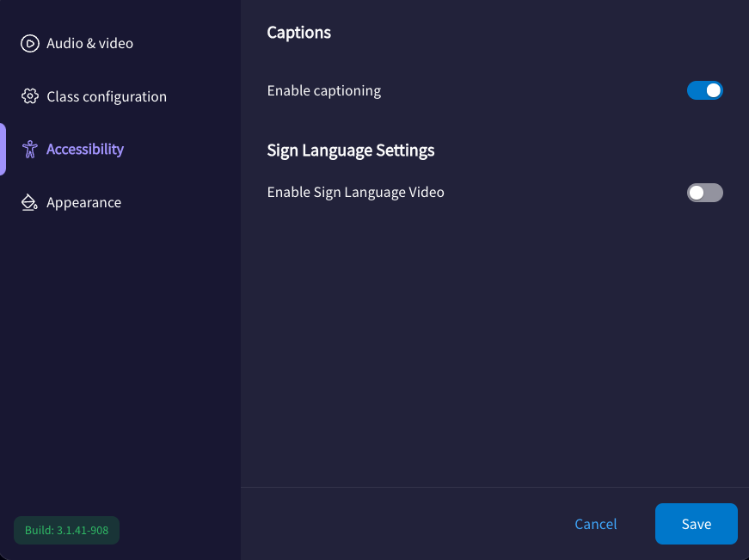The height and width of the screenshot is (560, 749).
Task: Open the Audio & video settings tab
Action: tap(89, 43)
